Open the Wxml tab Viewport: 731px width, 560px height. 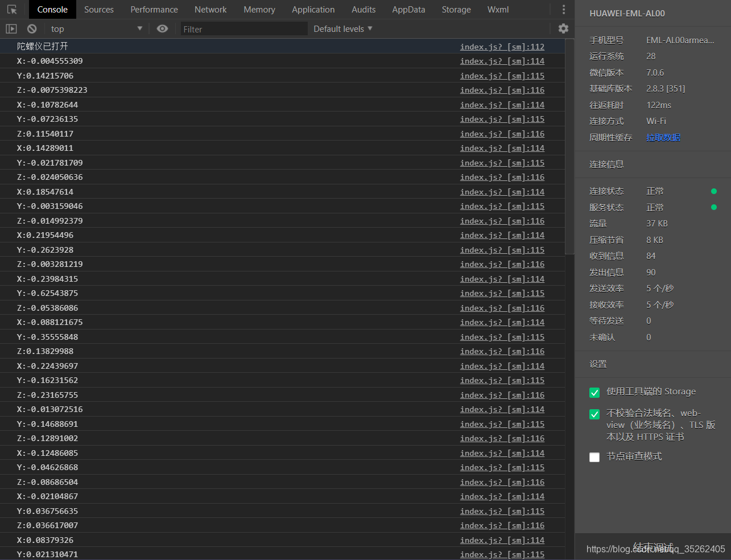[x=498, y=10]
